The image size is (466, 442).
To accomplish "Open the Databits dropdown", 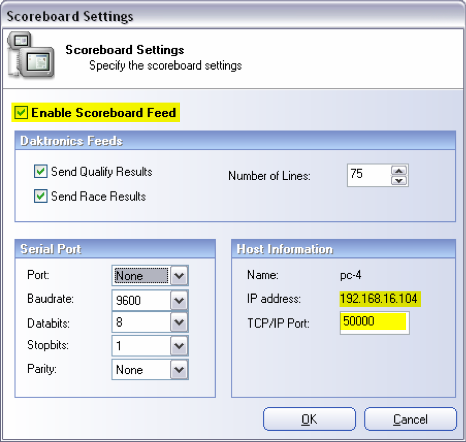I will click(179, 322).
